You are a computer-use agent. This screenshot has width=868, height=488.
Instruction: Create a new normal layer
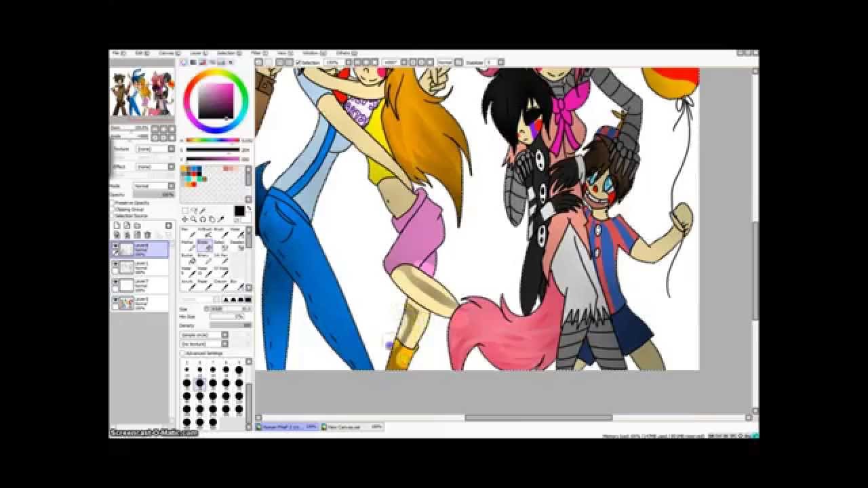(117, 226)
